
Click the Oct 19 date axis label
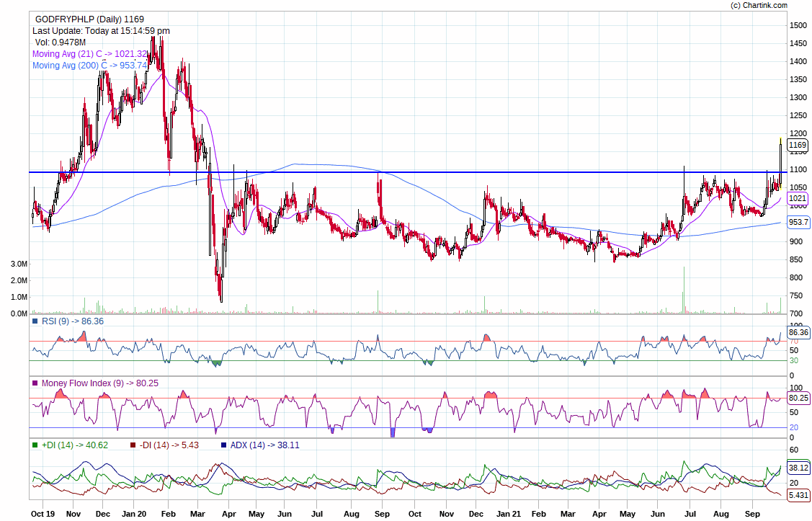click(43, 515)
